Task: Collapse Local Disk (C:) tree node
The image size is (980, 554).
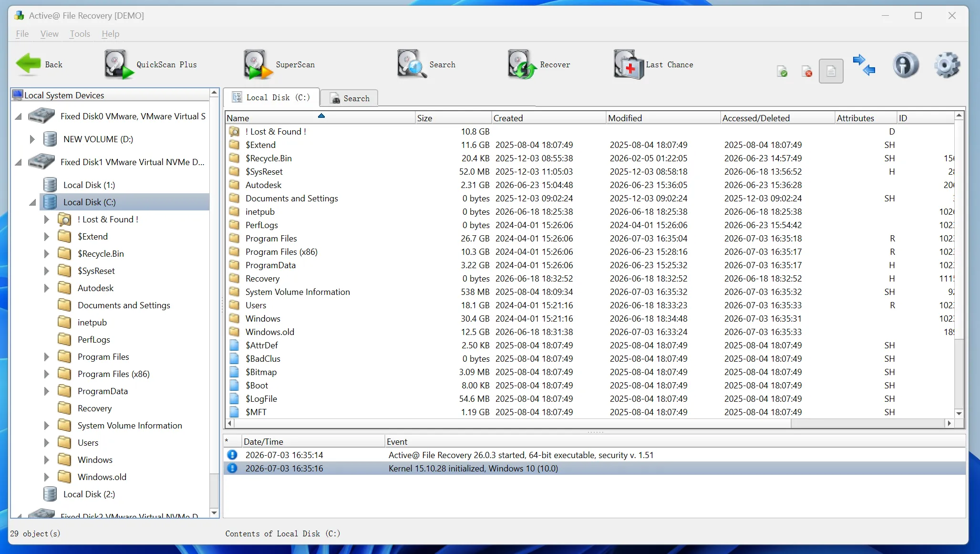Action: (32, 202)
